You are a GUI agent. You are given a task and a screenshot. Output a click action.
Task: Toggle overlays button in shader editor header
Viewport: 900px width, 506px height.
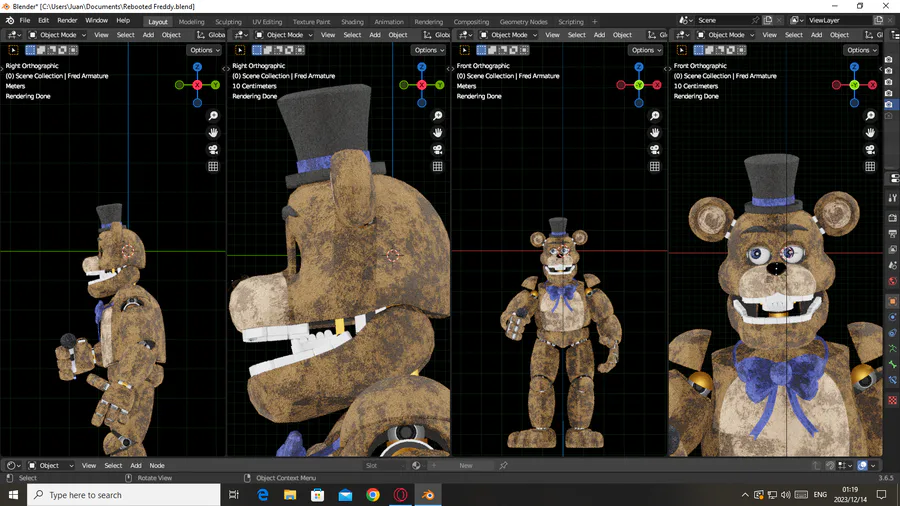coord(862,465)
